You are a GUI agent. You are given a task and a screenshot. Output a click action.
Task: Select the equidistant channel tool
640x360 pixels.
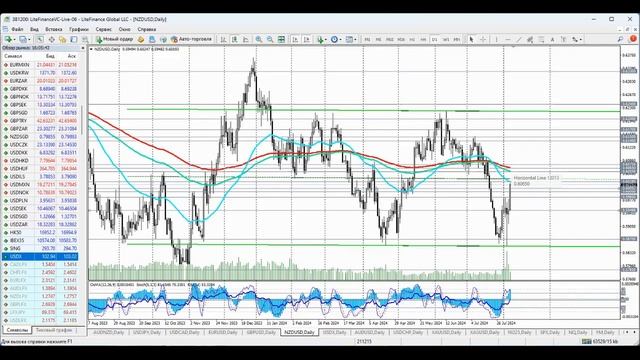pyautogui.click(x=530, y=39)
